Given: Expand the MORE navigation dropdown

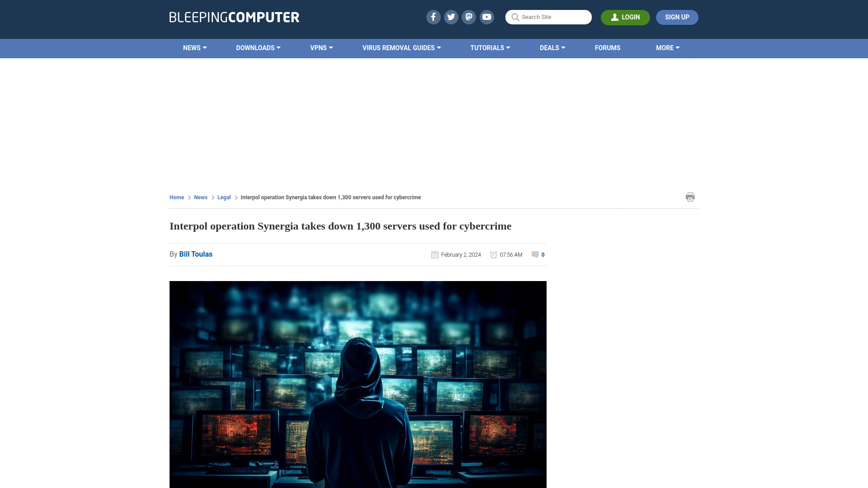Looking at the screenshot, I should pyautogui.click(x=668, y=47).
